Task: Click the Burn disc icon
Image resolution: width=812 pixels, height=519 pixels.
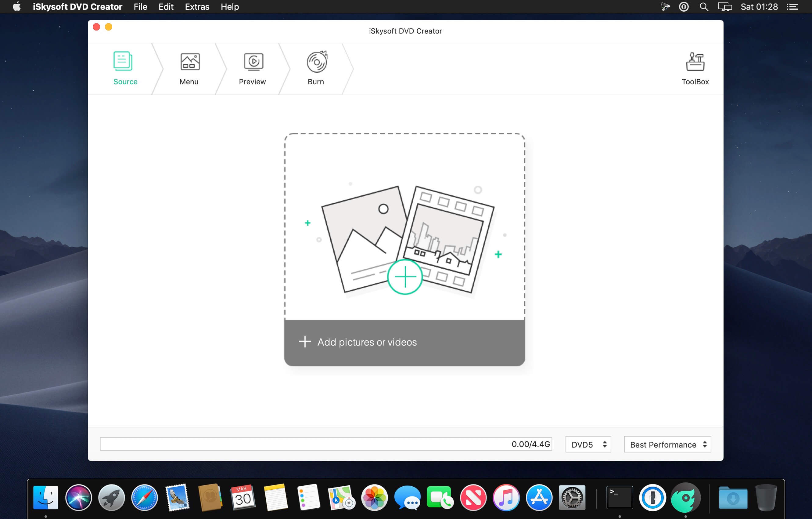Action: click(317, 62)
